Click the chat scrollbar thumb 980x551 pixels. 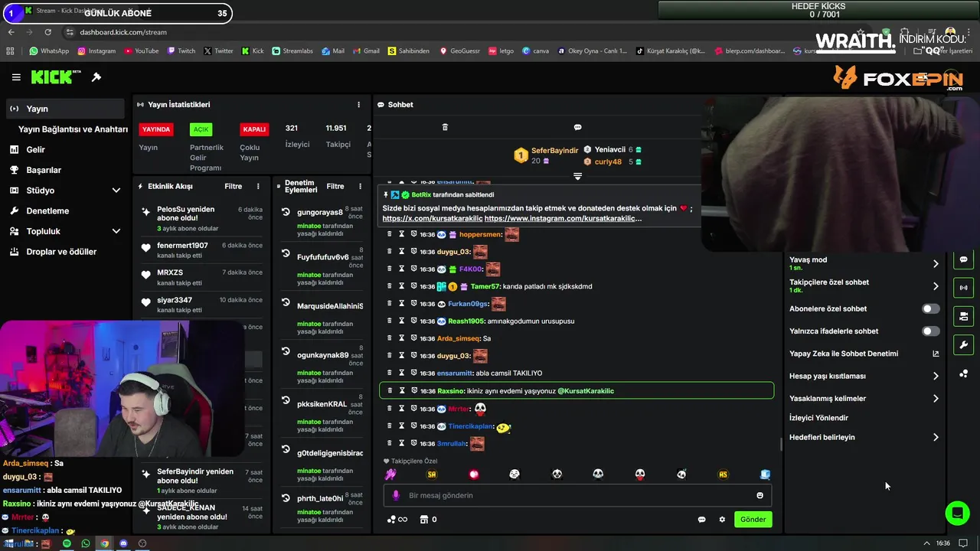click(781, 445)
